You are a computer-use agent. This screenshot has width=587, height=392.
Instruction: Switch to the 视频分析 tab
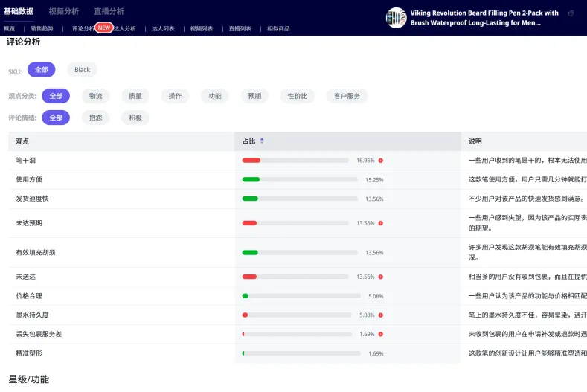point(64,11)
